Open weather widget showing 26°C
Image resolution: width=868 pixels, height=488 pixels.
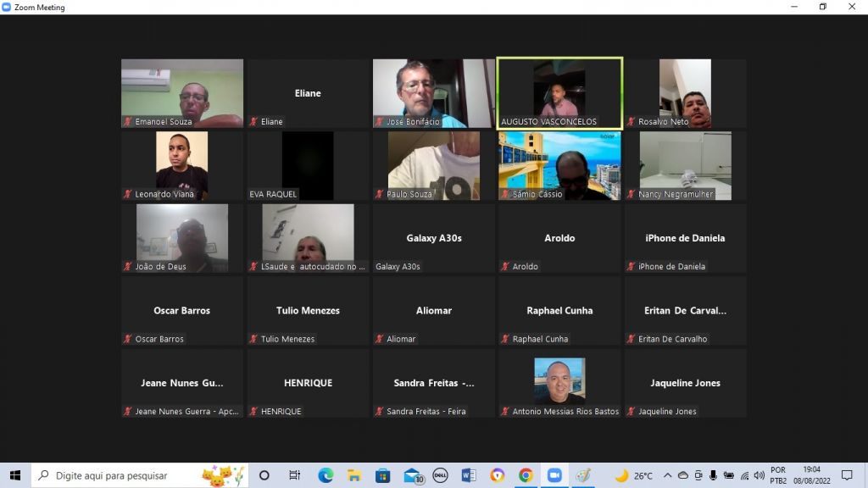point(634,475)
